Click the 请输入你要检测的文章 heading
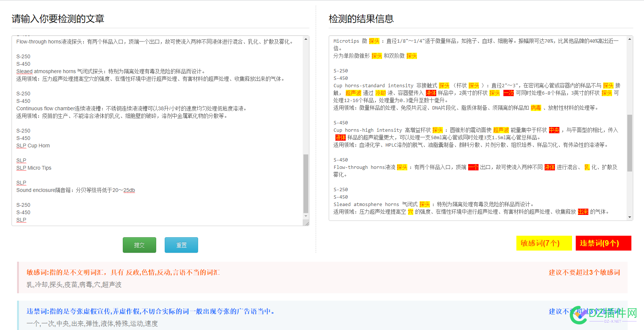 click(x=58, y=19)
